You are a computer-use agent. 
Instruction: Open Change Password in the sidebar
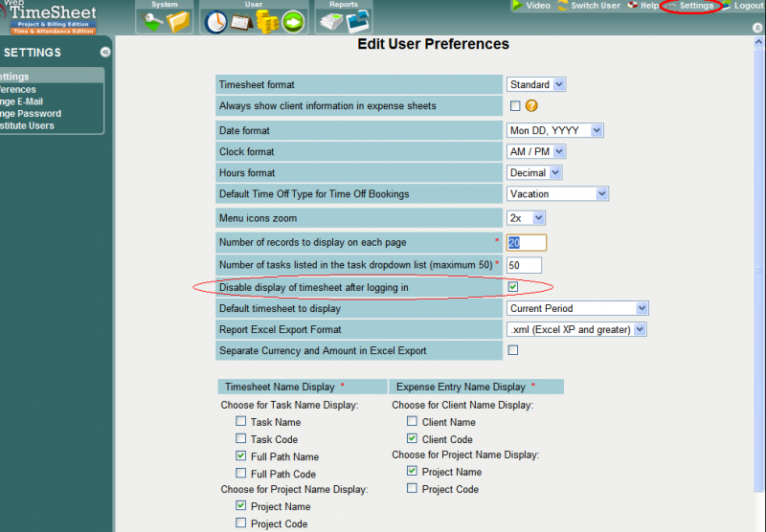[x=31, y=114]
